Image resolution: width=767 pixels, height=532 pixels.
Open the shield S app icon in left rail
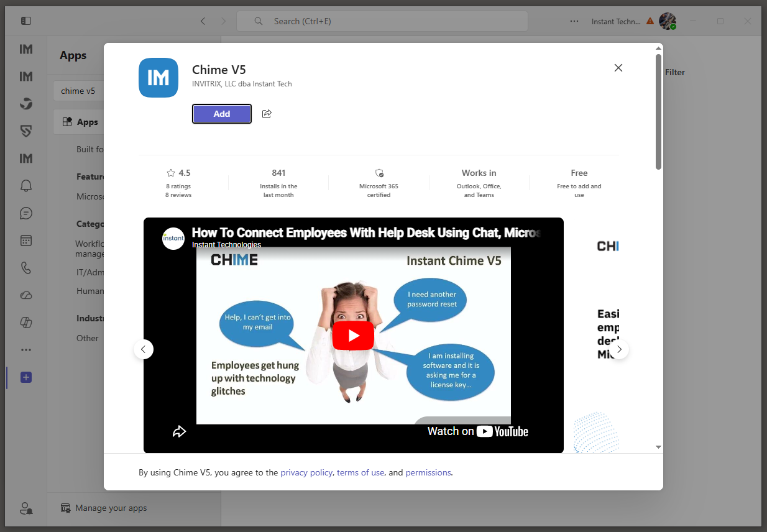point(26,131)
